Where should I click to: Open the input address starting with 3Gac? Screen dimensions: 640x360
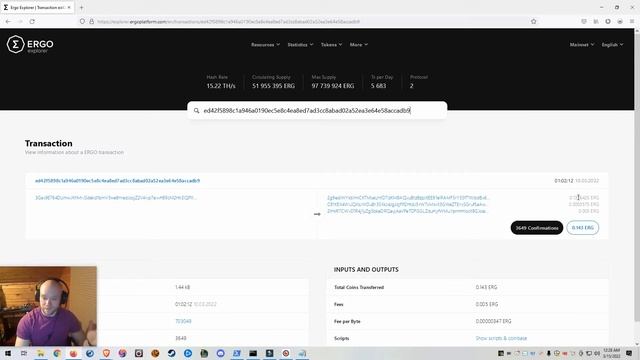tap(116, 198)
